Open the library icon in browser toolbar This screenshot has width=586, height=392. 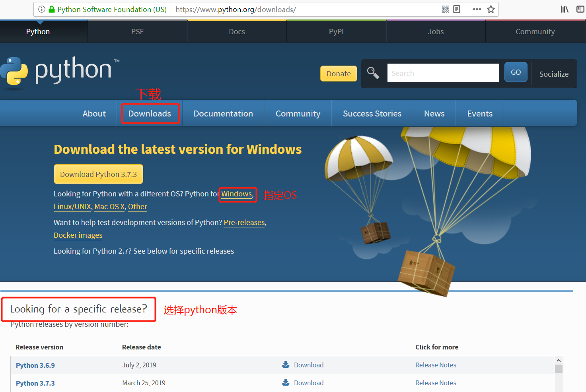point(565,9)
